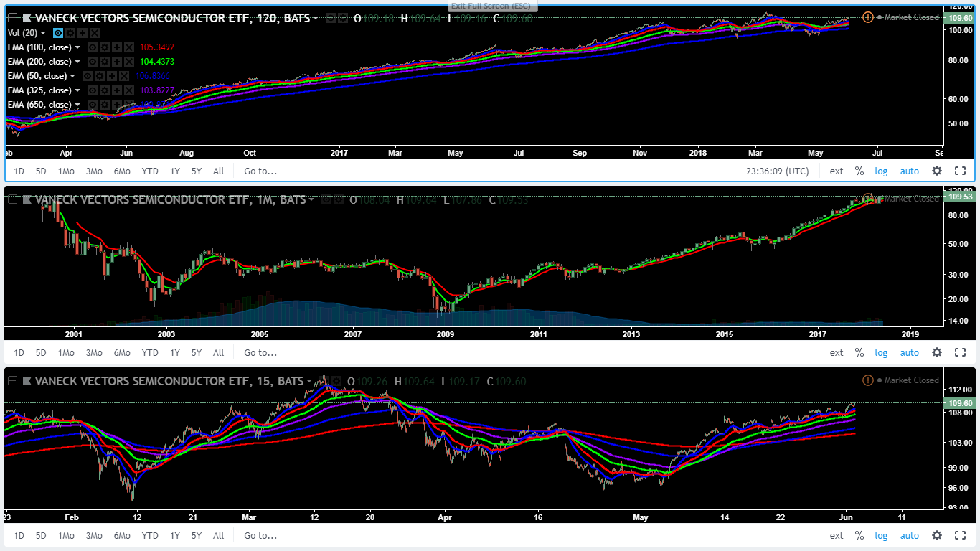
Task: Open chart properties gear on the 120 chart
Action: (x=936, y=171)
